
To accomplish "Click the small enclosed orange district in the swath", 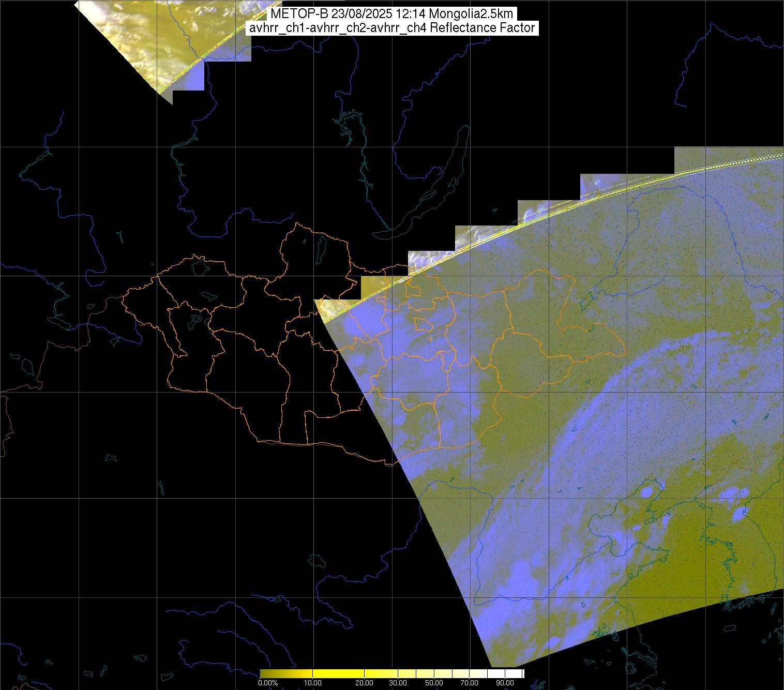I will point(424,324).
